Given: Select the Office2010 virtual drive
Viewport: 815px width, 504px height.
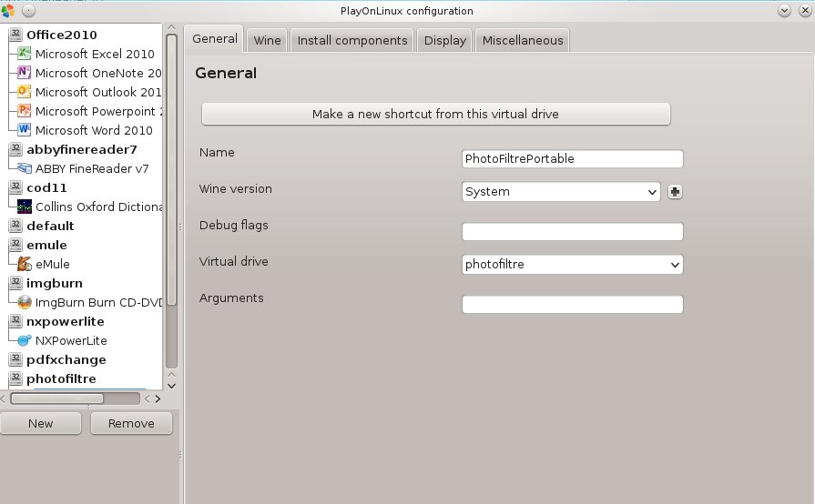Looking at the screenshot, I should (x=61, y=35).
